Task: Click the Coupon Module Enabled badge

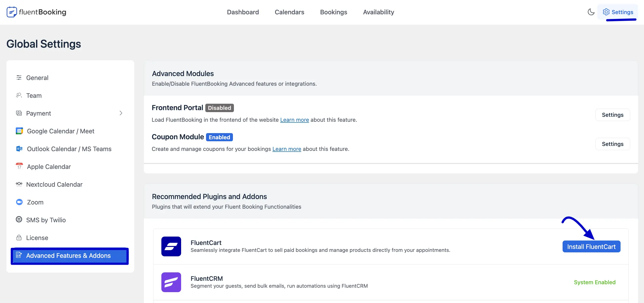Action: (220, 137)
